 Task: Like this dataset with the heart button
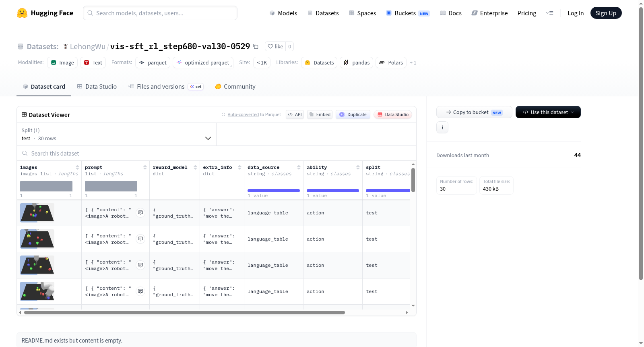point(276,46)
